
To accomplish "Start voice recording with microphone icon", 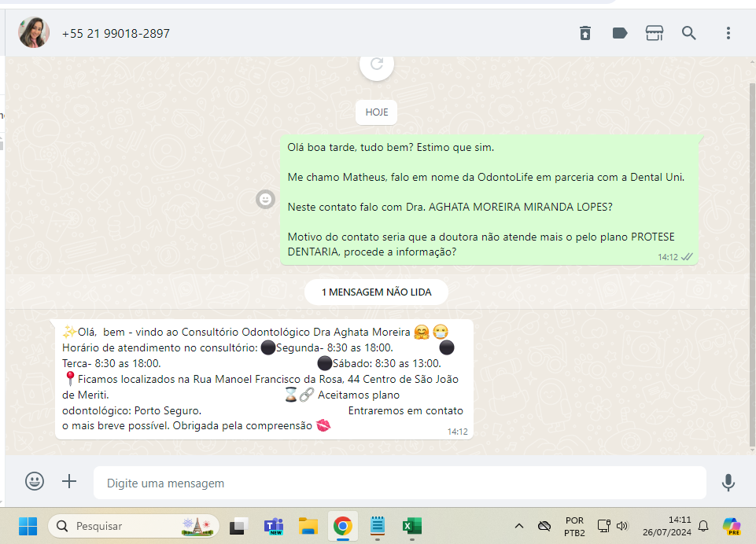I will coord(728,483).
